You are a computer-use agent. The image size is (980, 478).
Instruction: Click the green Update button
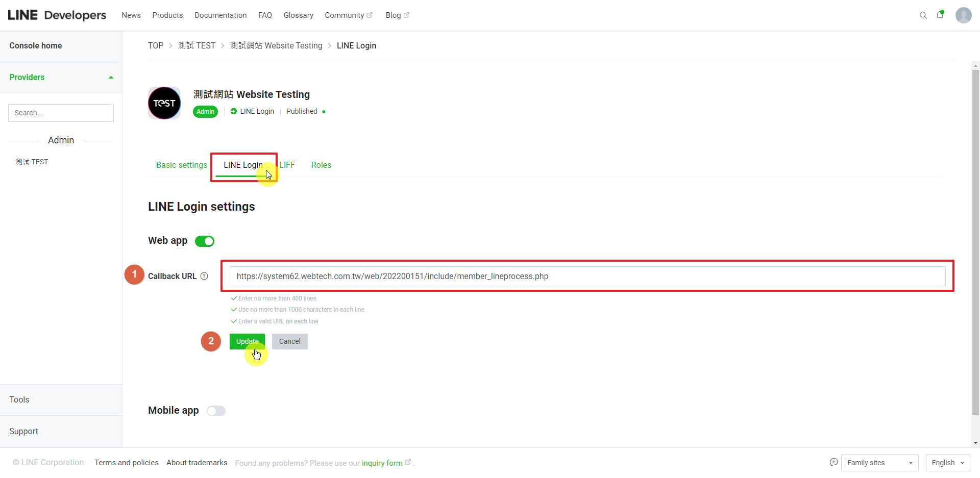(247, 341)
